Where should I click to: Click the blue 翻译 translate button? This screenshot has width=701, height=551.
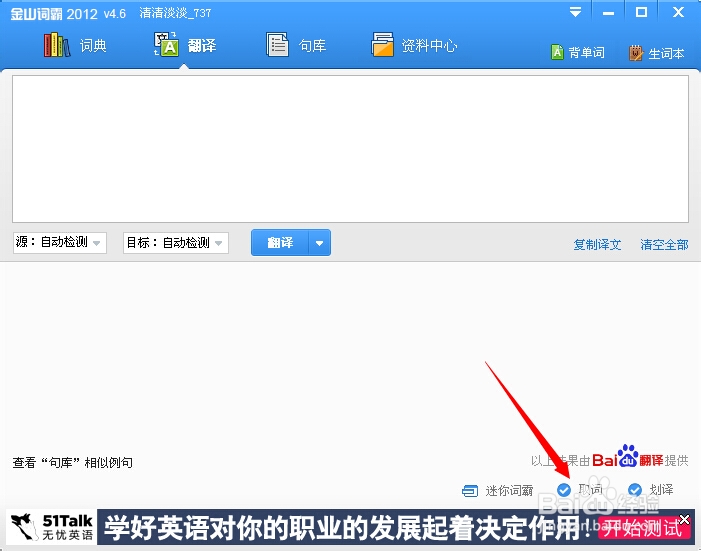coord(280,243)
